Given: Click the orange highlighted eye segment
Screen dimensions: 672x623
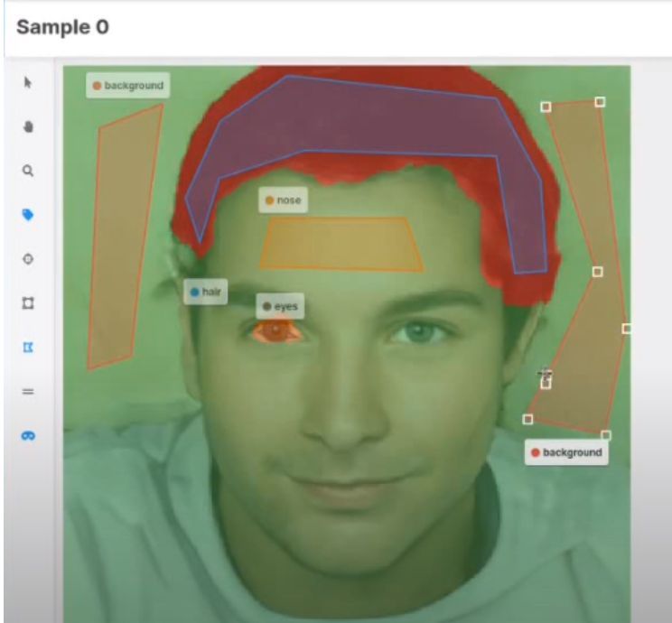Looking at the screenshot, I should (x=277, y=331).
